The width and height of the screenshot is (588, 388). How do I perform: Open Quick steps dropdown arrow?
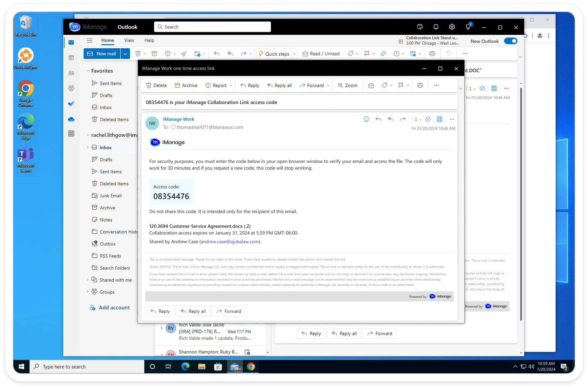click(x=294, y=54)
